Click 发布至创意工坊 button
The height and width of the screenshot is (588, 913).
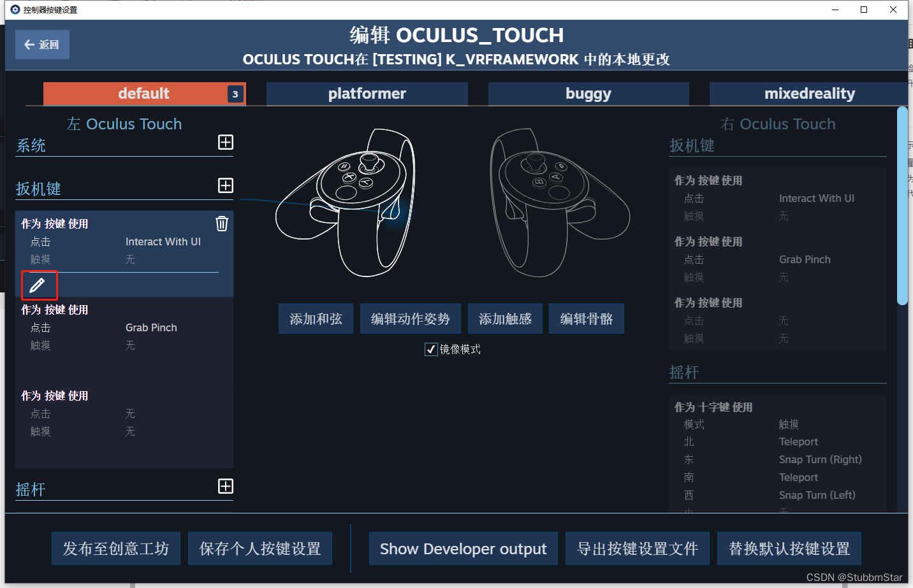(116, 549)
